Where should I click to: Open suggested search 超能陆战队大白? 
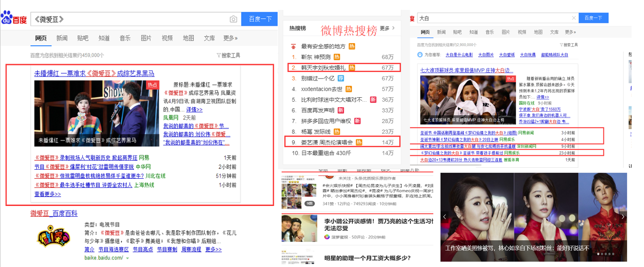pyautogui.click(x=555, y=55)
